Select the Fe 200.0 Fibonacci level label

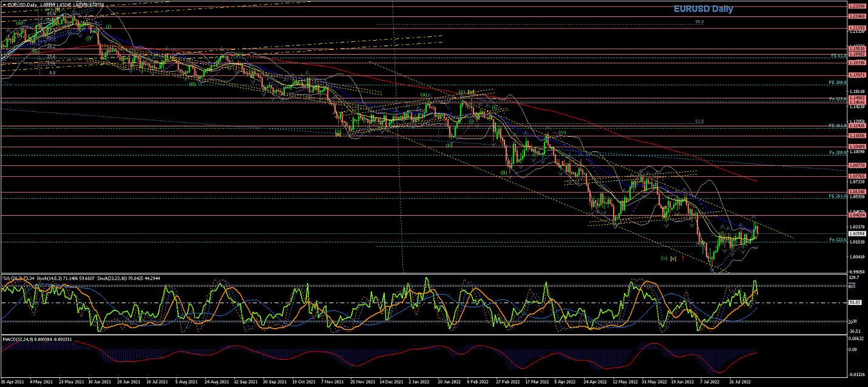(x=837, y=152)
